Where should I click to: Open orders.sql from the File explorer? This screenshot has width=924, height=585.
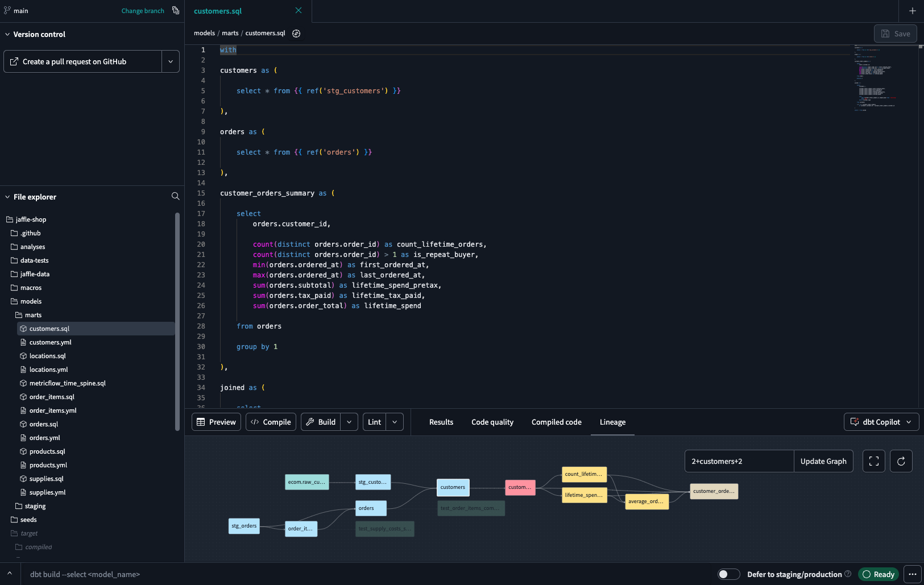(44, 424)
